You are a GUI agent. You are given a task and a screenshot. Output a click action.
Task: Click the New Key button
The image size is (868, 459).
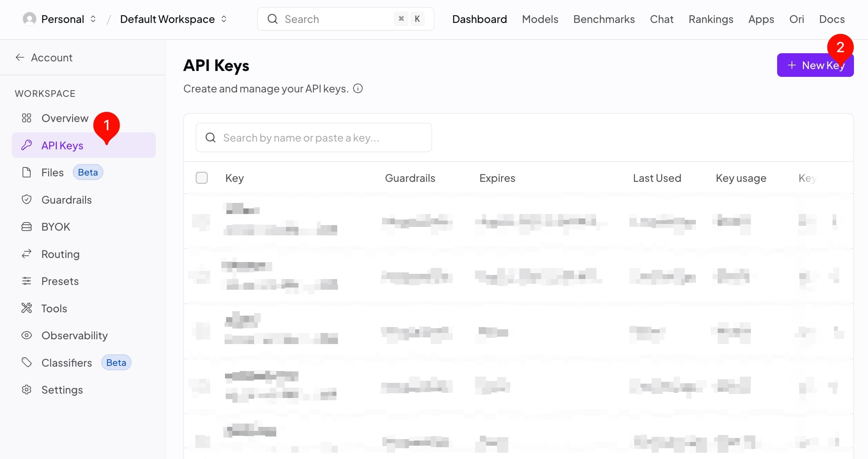tap(815, 65)
